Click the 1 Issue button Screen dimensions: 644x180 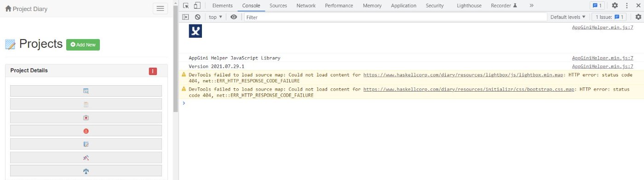click(609, 17)
